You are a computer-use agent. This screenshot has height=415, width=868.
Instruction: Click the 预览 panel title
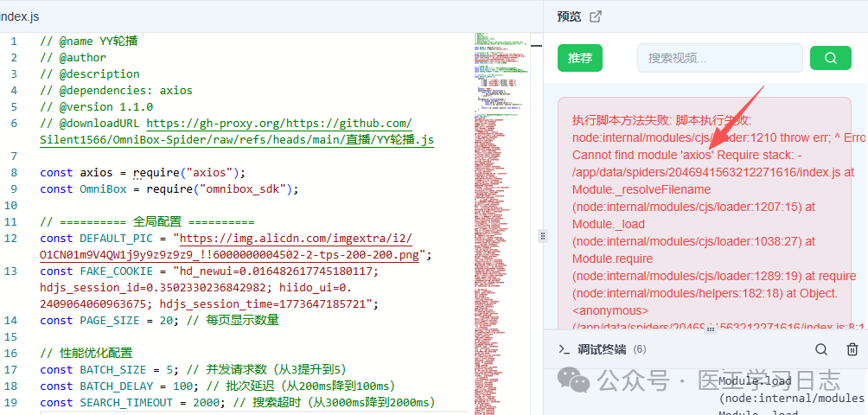click(569, 16)
